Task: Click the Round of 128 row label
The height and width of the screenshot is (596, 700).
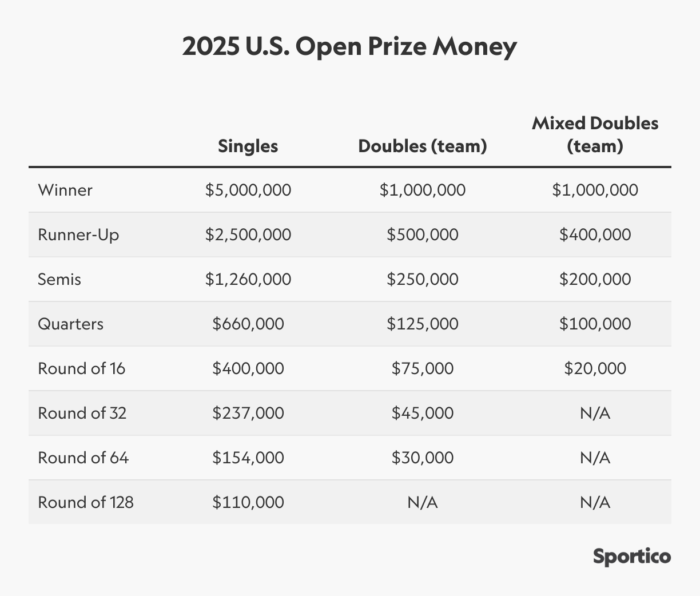Action: tap(86, 502)
